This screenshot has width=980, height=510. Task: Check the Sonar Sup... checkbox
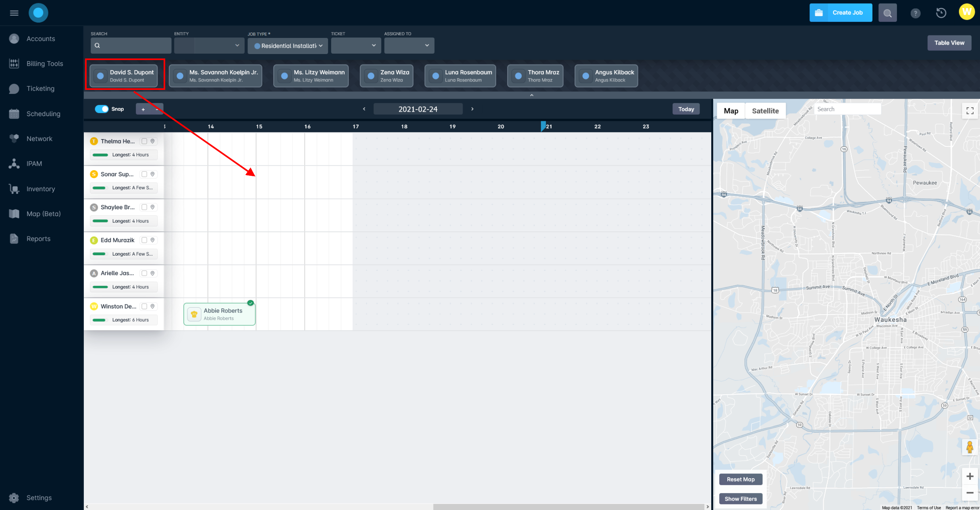tap(144, 174)
